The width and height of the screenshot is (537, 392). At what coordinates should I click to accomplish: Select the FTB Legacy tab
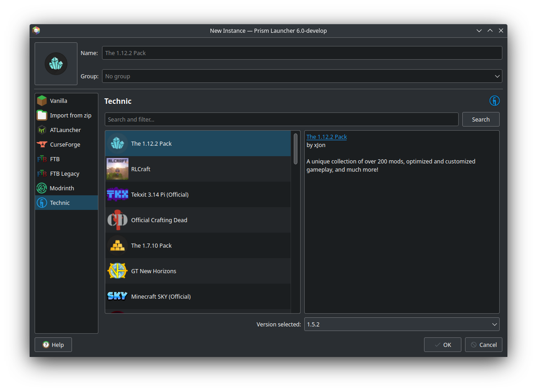point(66,173)
